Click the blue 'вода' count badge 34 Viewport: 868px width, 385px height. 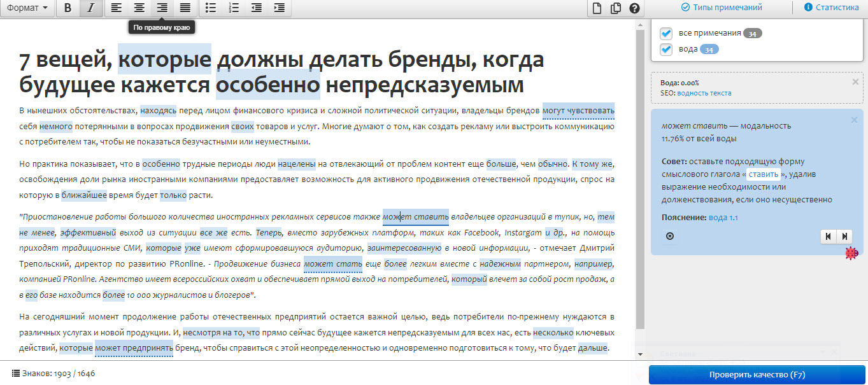[709, 50]
